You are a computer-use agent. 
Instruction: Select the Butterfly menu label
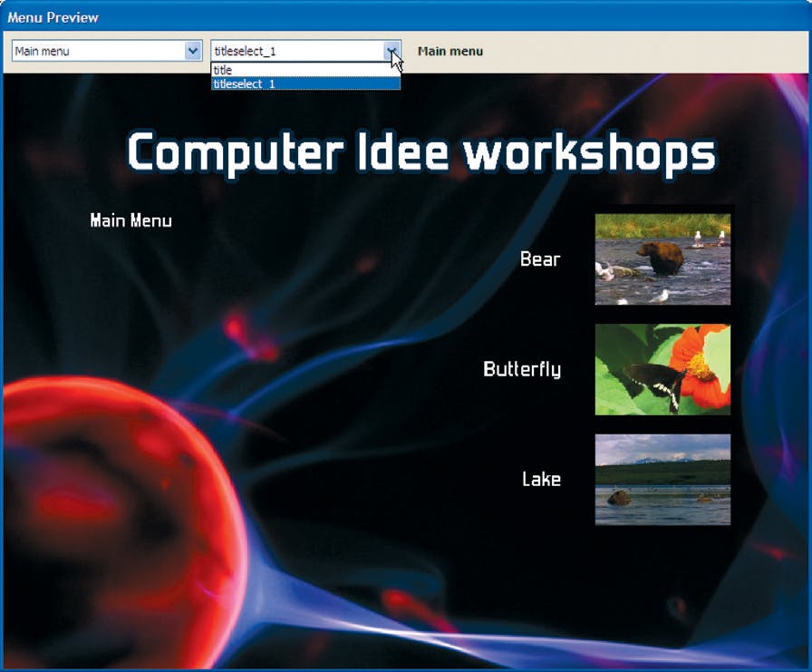(x=522, y=369)
